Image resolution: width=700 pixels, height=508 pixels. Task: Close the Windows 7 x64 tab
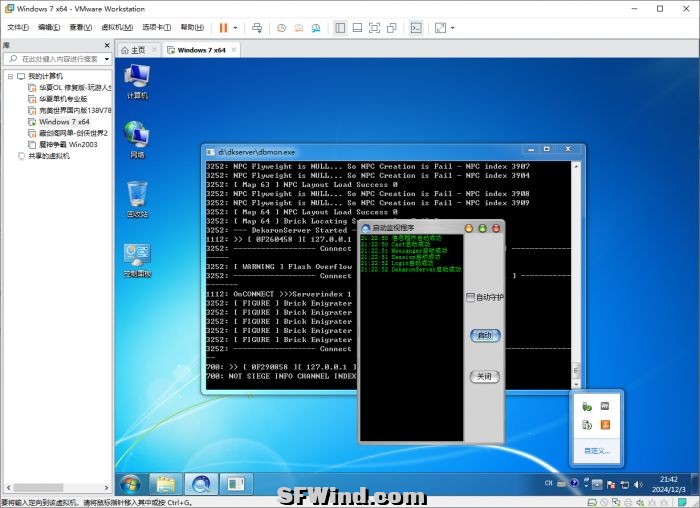click(233, 50)
